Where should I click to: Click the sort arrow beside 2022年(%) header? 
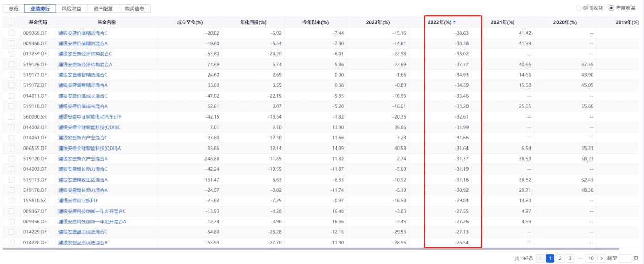click(454, 22)
